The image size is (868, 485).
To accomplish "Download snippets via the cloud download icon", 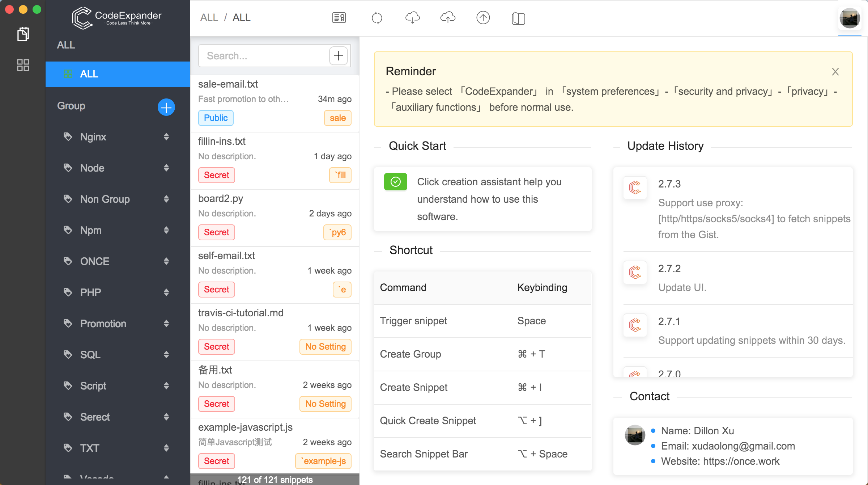I will pos(412,18).
